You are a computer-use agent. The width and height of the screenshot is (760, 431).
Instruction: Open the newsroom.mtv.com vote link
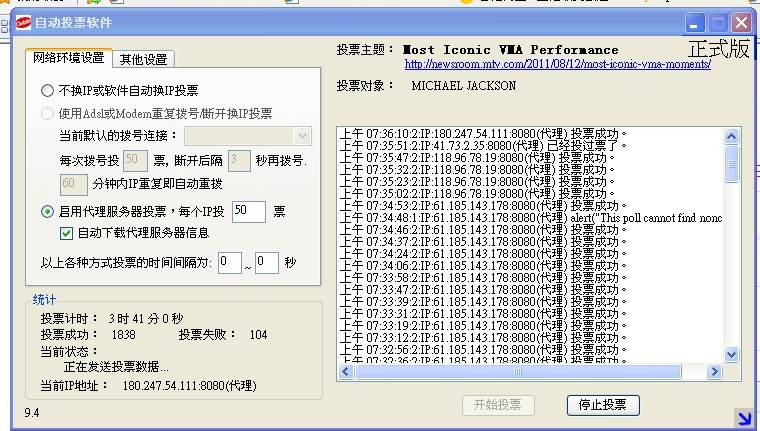557,64
